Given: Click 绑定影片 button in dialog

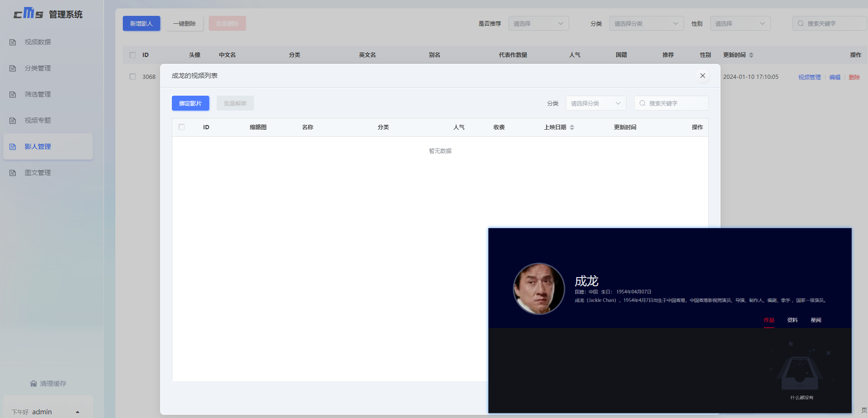Looking at the screenshot, I should (x=191, y=103).
